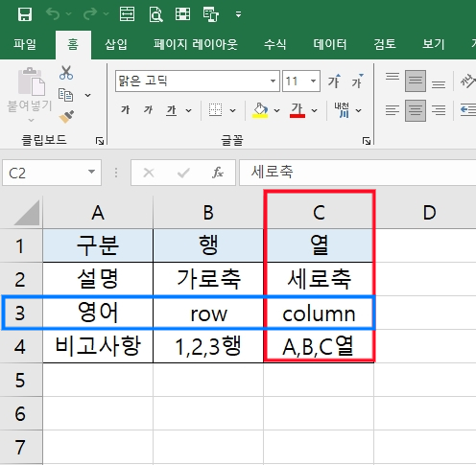Cancel entry with the X formula bar button
This screenshot has height=465, width=476.
149,173
